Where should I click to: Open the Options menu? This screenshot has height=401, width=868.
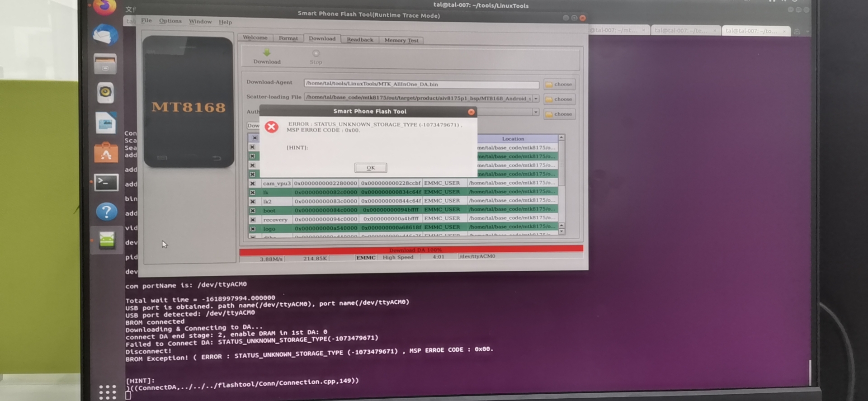(x=170, y=21)
